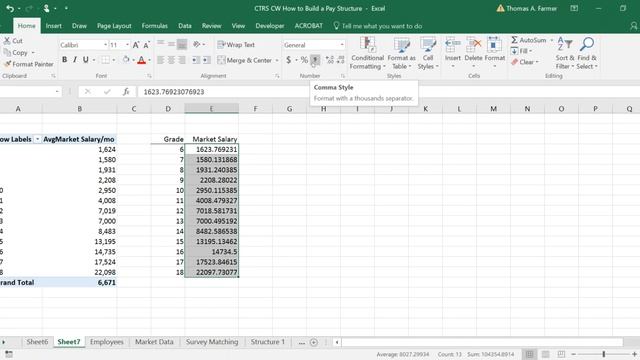The height and width of the screenshot is (360, 640).
Task: Click Increase Decimal icon
Action: click(330, 60)
